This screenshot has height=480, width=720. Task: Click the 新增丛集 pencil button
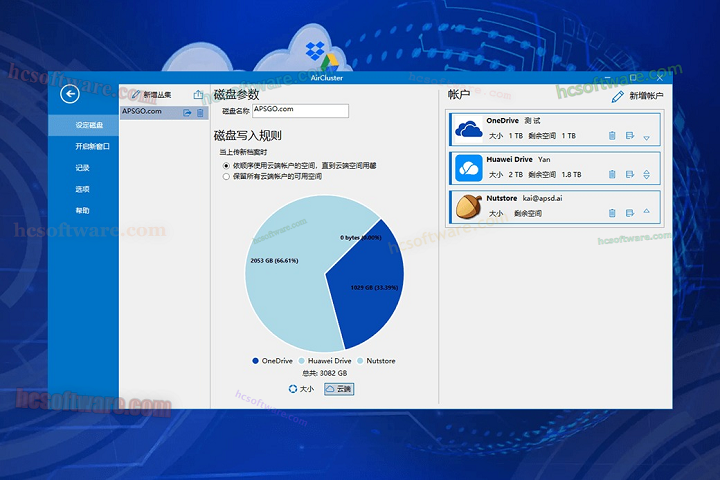click(152, 95)
